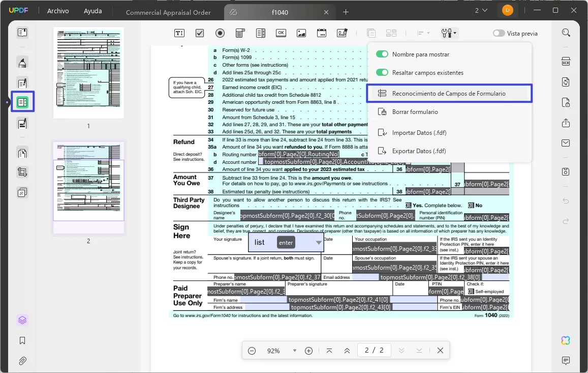This screenshot has width=588, height=373.
Task: Open the Fill and Sign mode
Action: pos(22,123)
